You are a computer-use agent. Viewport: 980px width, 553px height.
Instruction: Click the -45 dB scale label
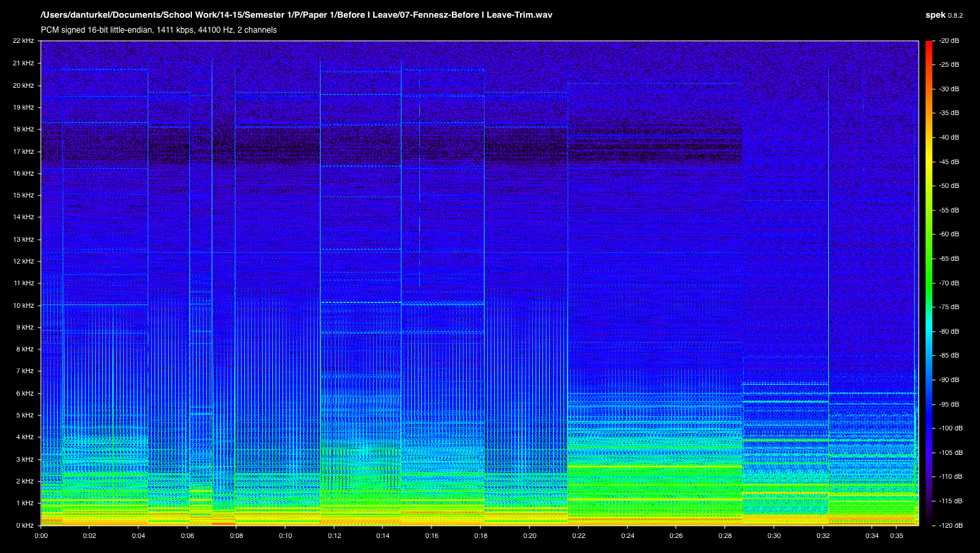949,162
